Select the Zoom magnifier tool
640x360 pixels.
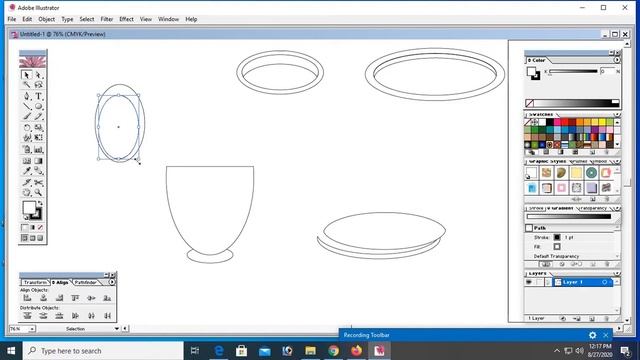[x=38, y=192]
